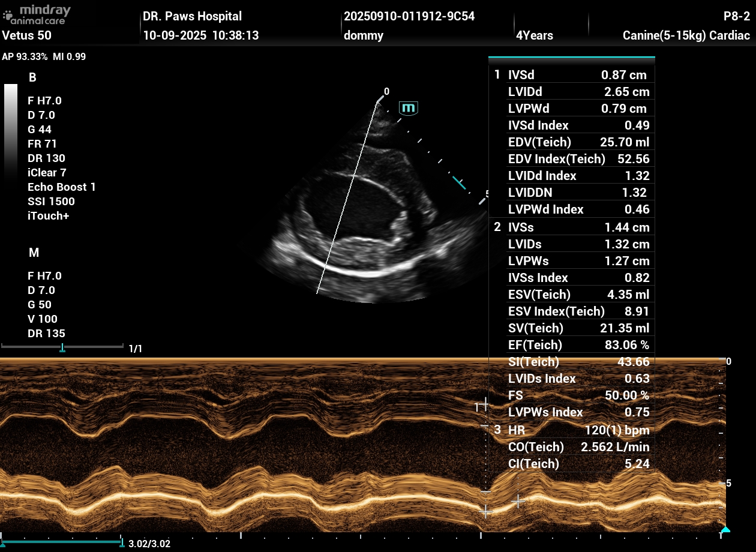Click the P8-2 probe label
This screenshot has width=756, height=552.
point(737,16)
